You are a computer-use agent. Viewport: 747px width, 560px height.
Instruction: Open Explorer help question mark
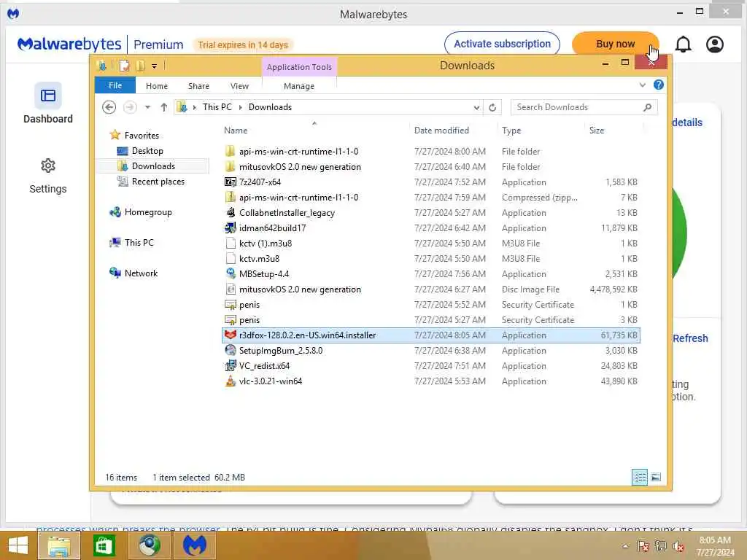[659, 85]
